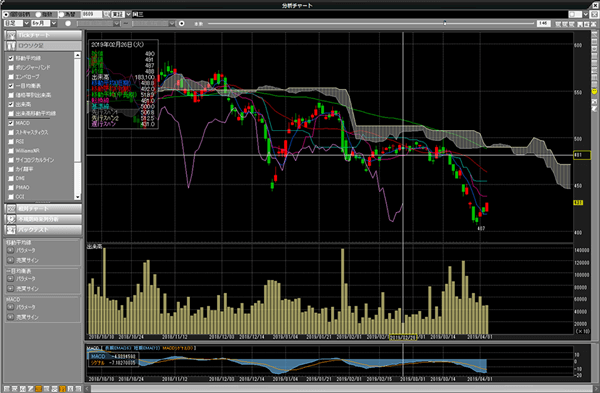Viewport: 600px width, 393px height.
Task: Open the backtest panel icon
Action: coord(11,230)
